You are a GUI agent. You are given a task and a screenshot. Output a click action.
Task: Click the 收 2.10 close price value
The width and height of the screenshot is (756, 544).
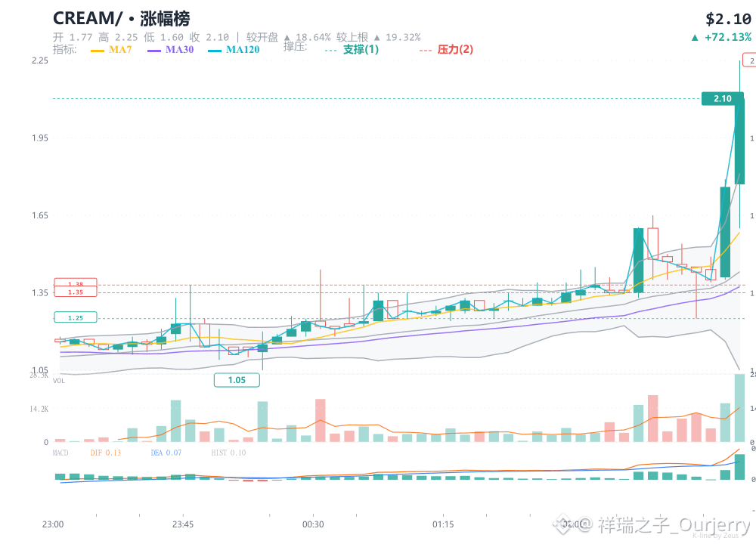(209, 37)
